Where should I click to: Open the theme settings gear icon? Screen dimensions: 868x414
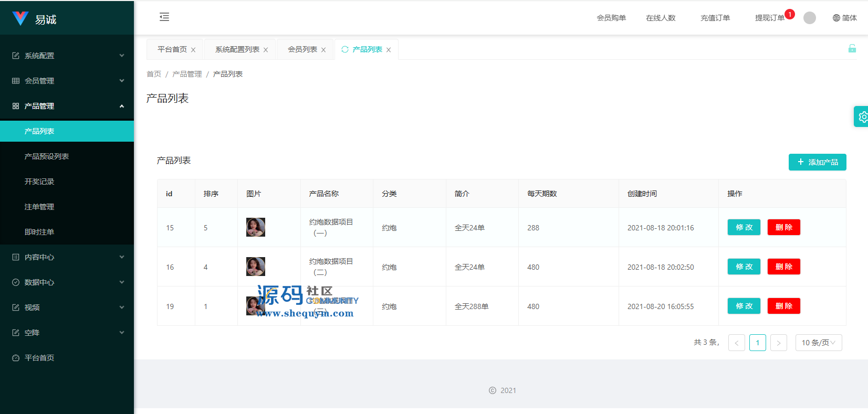point(862,116)
